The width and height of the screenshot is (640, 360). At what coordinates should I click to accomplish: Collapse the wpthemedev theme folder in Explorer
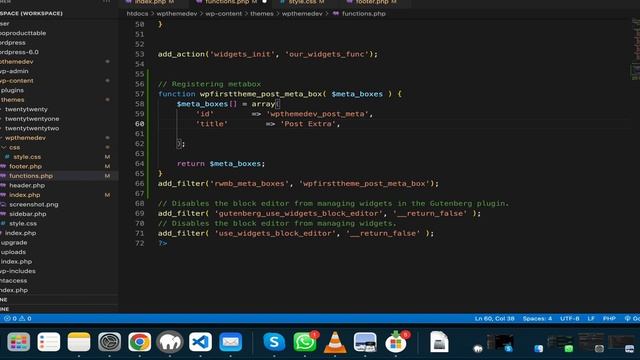tap(25, 138)
